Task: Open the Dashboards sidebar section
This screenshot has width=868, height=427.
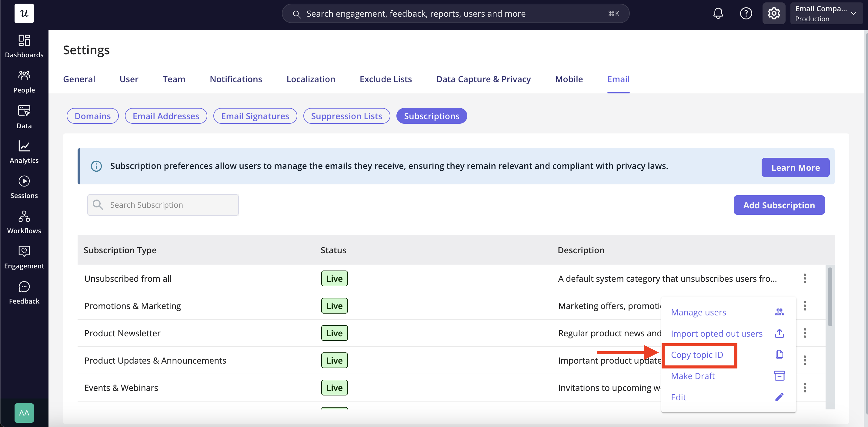Action: 24,46
